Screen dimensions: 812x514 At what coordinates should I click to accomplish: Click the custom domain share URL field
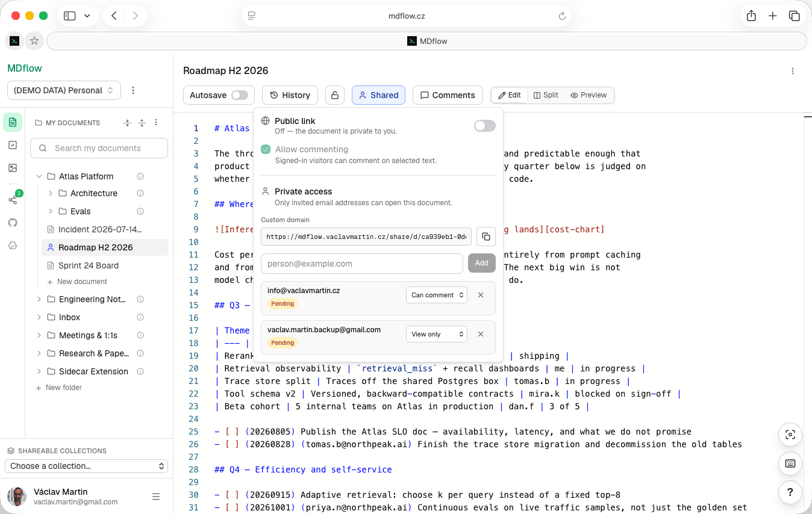tap(366, 237)
